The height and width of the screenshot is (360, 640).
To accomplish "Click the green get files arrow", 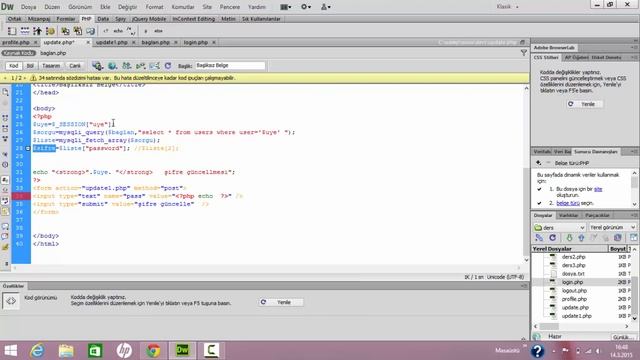I will [569, 238].
